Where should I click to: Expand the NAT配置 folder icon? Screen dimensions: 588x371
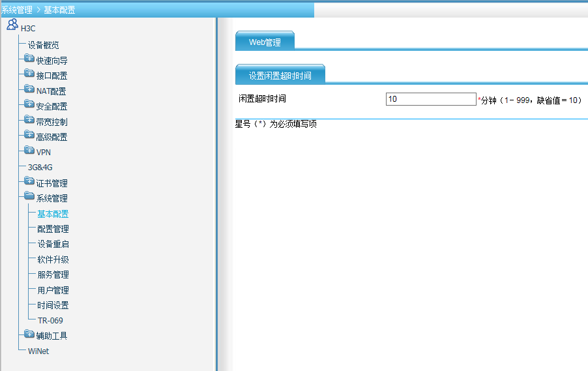tap(29, 89)
